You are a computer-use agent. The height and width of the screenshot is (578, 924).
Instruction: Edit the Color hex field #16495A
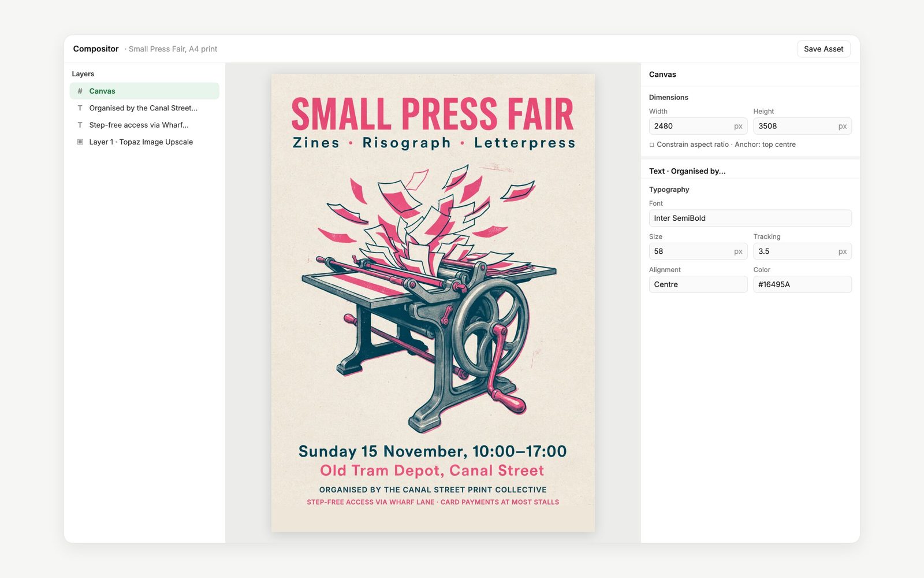802,284
